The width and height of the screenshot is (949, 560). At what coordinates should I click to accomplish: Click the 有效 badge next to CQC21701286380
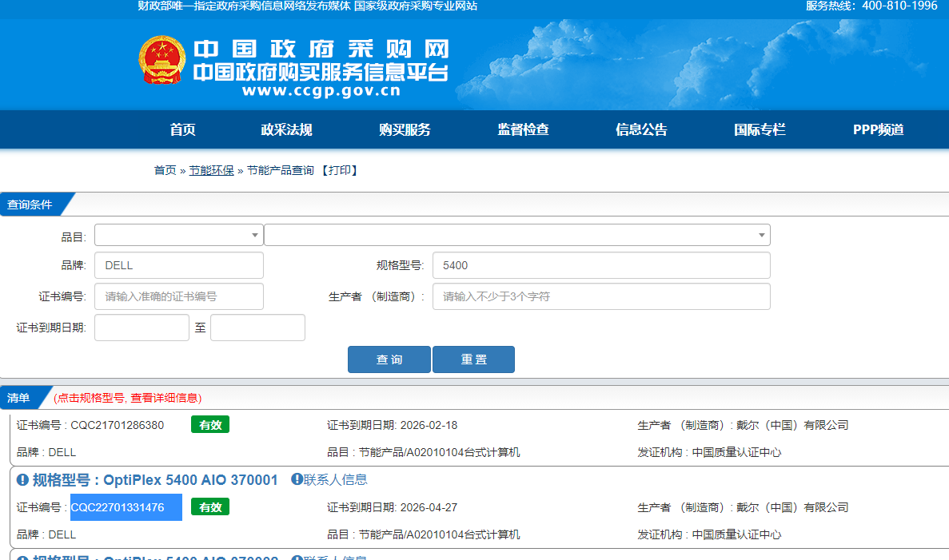210,425
